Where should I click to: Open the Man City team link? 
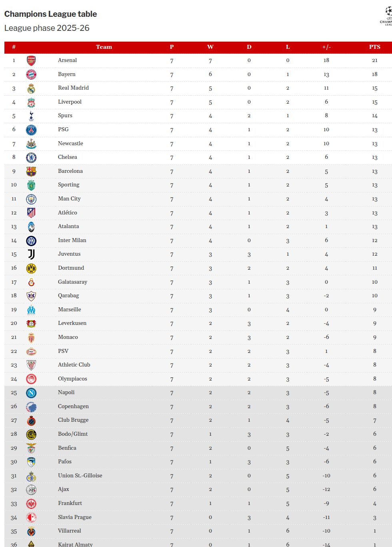69,199
